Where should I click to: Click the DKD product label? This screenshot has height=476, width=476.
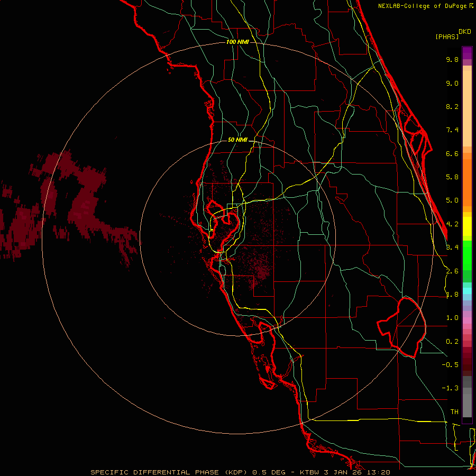click(x=465, y=32)
